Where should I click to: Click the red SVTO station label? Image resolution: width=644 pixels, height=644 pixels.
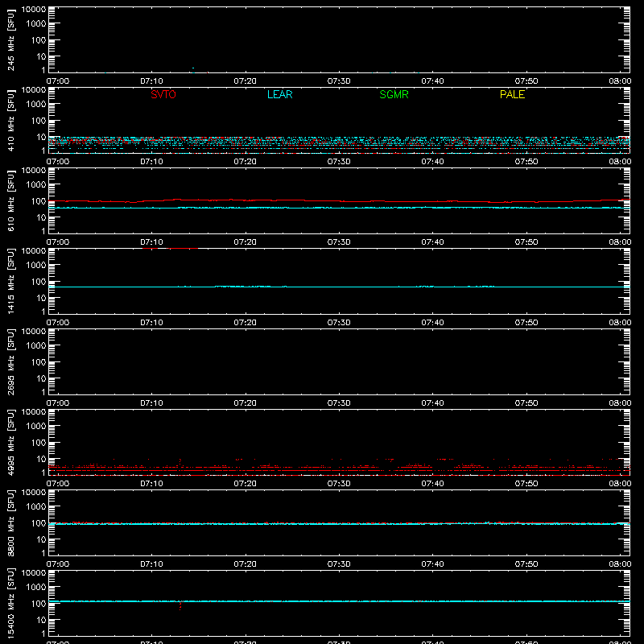click(163, 94)
